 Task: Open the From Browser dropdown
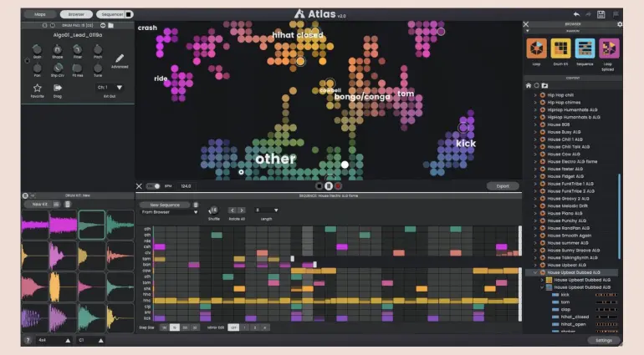[x=170, y=212]
